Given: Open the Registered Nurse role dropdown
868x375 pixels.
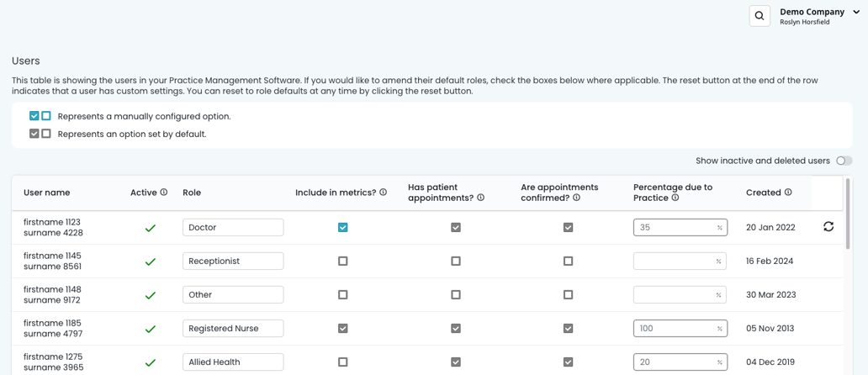Looking at the screenshot, I should [x=233, y=328].
